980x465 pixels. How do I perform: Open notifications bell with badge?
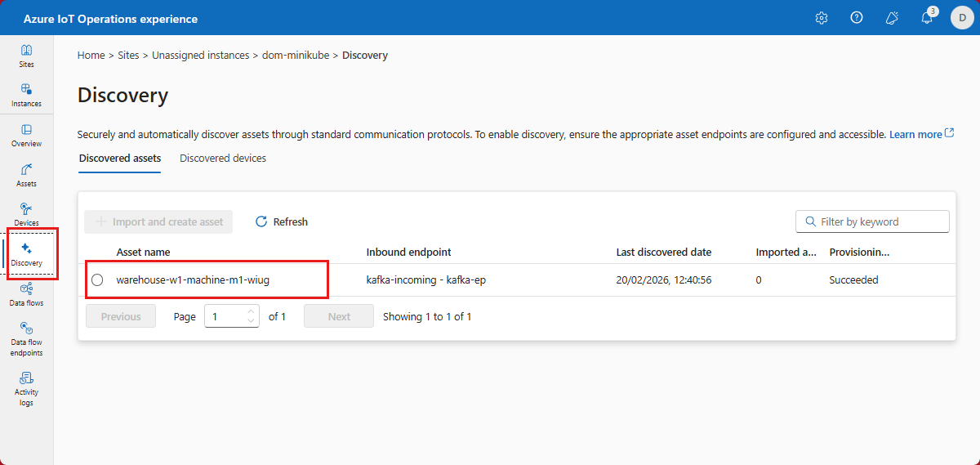(927, 17)
